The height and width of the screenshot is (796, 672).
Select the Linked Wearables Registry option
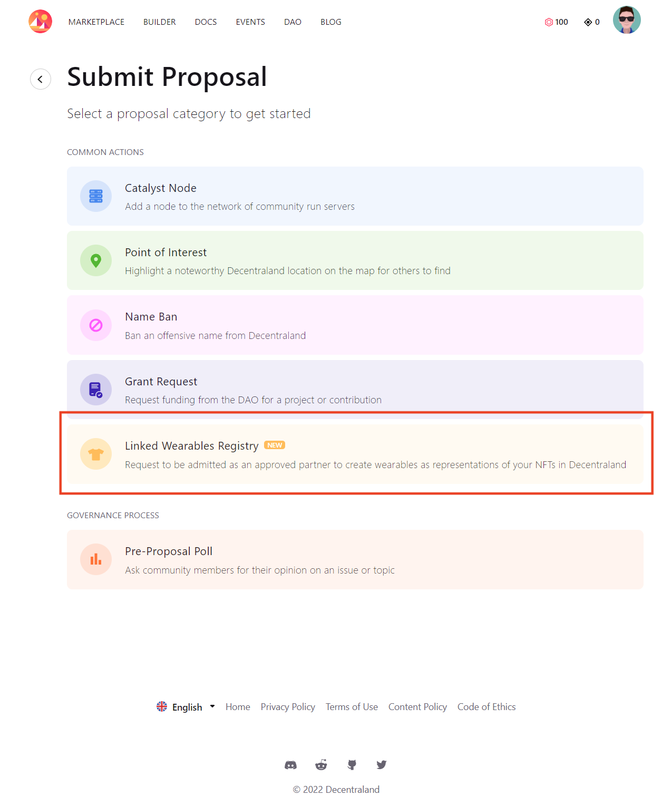tap(355, 454)
